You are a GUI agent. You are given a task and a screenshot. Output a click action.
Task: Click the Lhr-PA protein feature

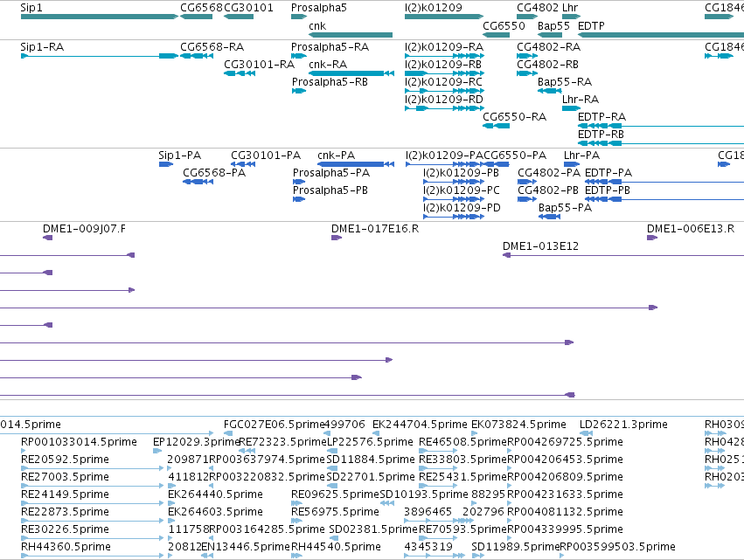tap(572, 164)
